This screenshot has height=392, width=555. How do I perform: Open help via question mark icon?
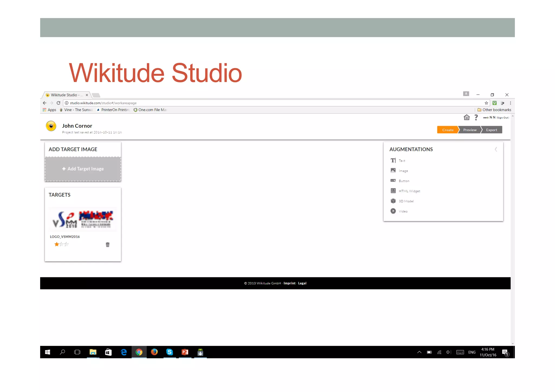(x=476, y=117)
